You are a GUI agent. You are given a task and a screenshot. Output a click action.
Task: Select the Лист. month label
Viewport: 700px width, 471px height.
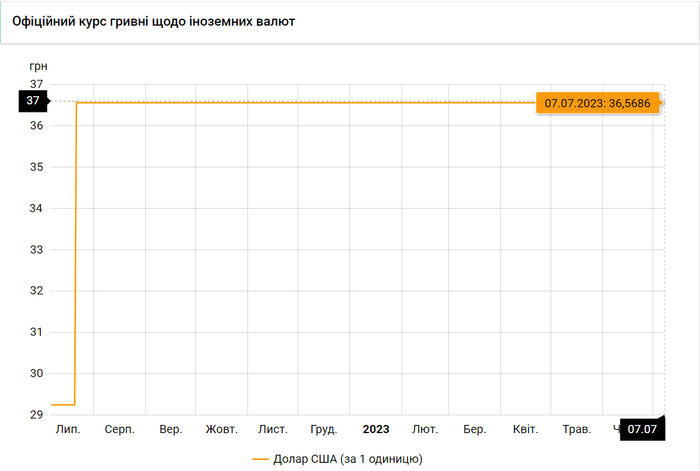tap(273, 429)
